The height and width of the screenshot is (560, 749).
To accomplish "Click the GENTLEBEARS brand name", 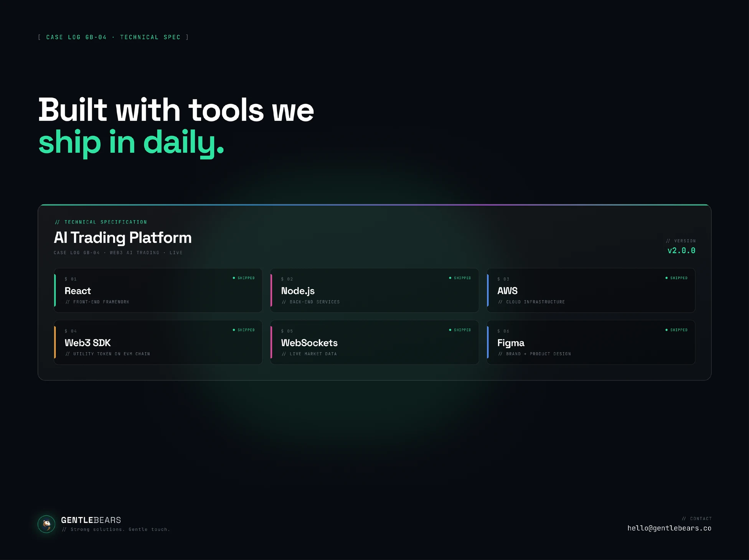I will (x=91, y=520).
